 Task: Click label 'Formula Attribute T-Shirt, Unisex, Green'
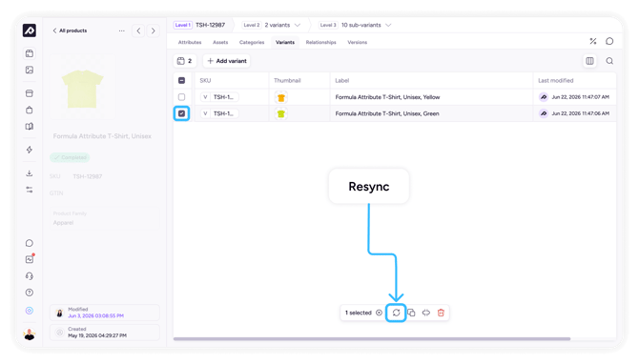[x=387, y=113]
